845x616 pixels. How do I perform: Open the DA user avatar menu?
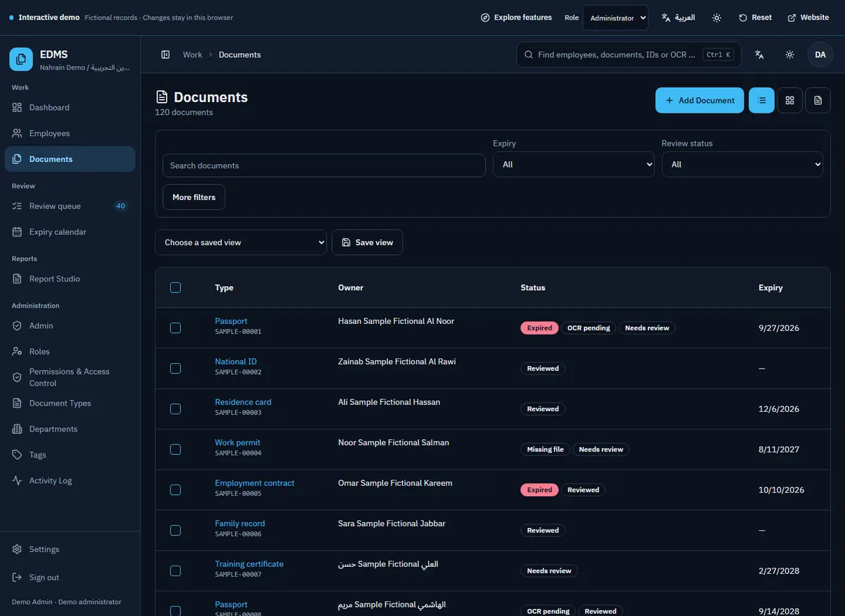pyautogui.click(x=820, y=55)
